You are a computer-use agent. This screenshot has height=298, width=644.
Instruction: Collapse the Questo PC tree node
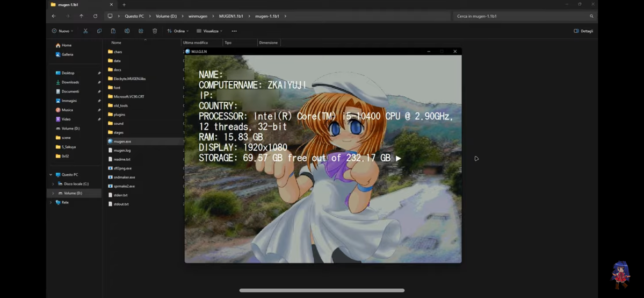point(51,174)
